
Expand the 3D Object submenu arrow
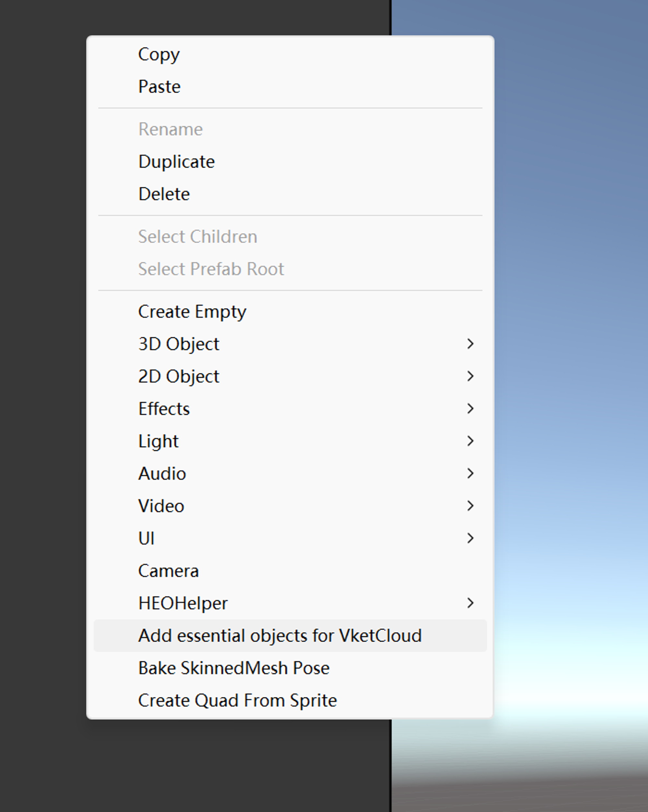pyautogui.click(x=470, y=344)
